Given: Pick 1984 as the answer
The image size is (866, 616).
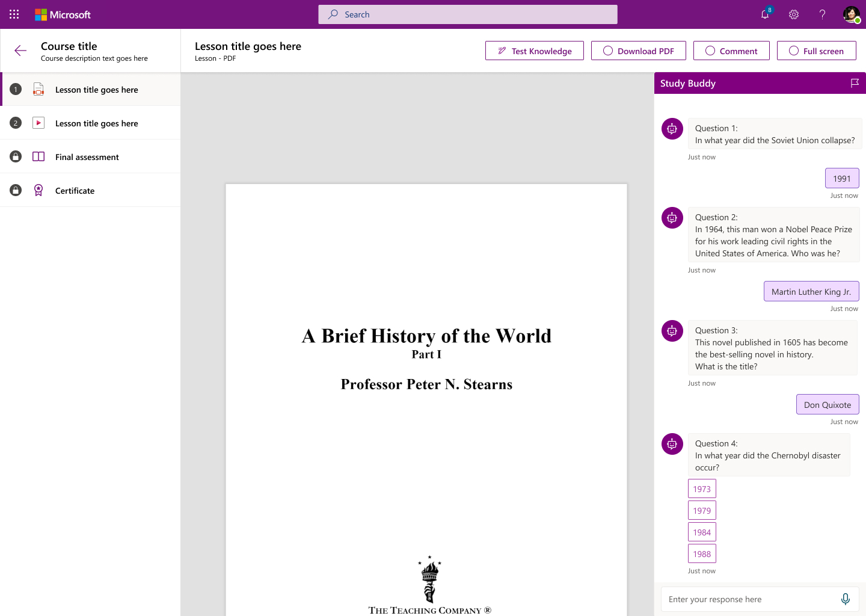Looking at the screenshot, I should pos(702,532).
